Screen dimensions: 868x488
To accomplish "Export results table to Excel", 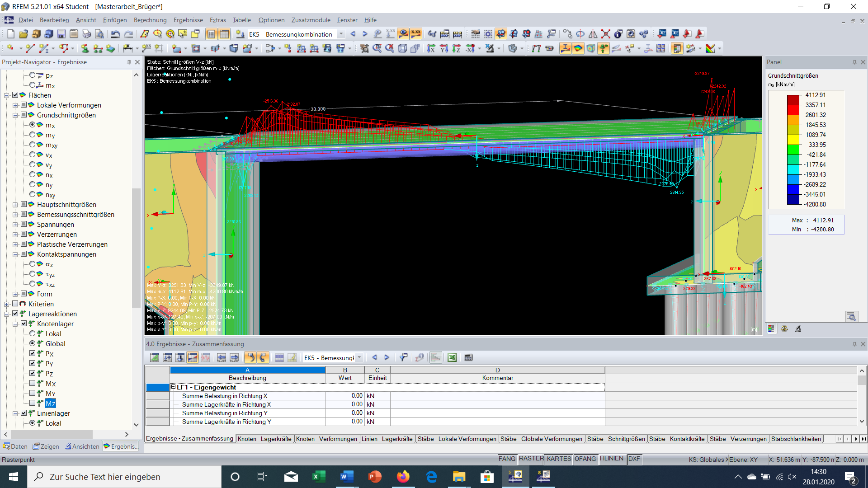I will pyautogui.click(x=452, y=357).
